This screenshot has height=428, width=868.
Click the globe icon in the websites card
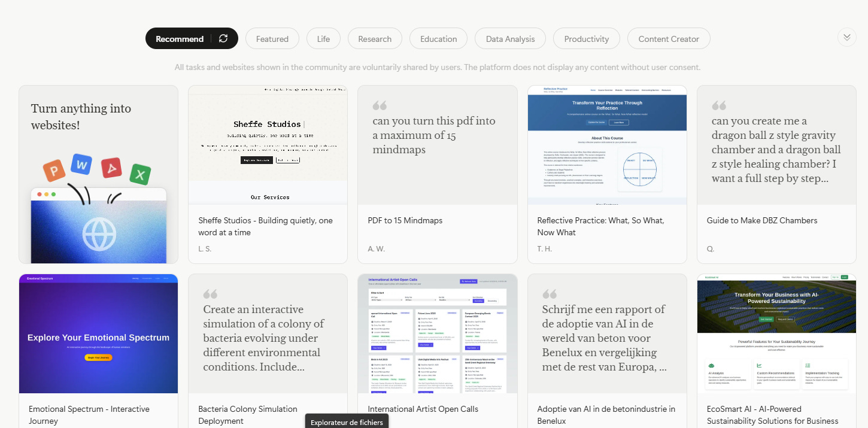[99, 233]
